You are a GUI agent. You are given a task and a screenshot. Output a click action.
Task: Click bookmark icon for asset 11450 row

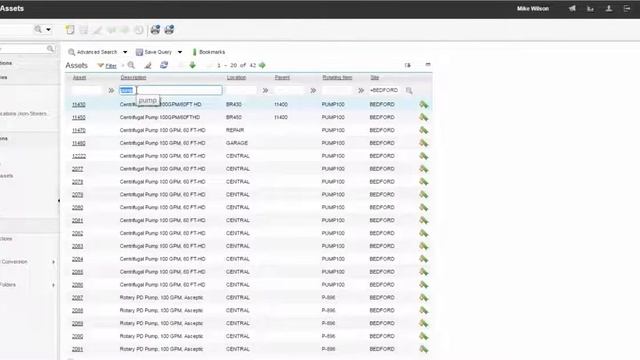[x=424, y=118]
